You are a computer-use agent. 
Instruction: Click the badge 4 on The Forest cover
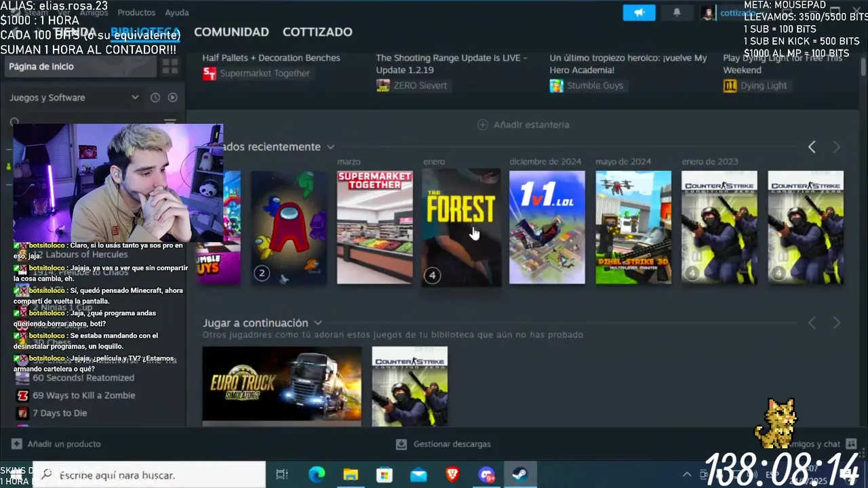[x=432, y=275]
